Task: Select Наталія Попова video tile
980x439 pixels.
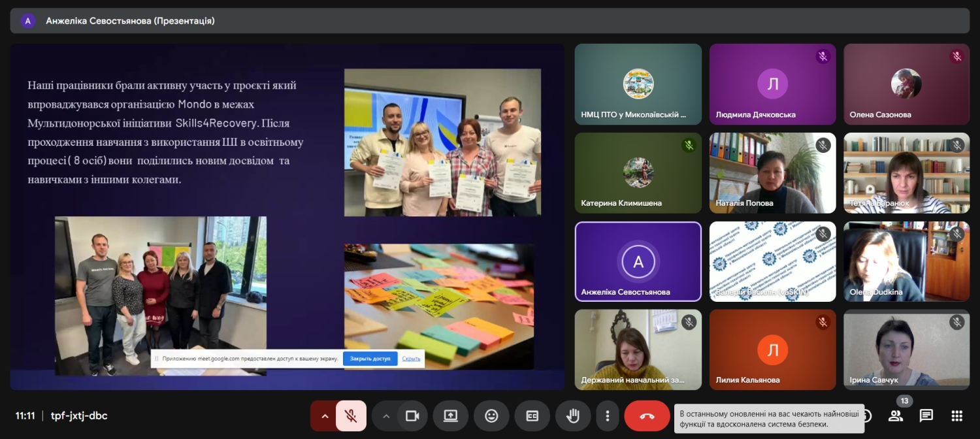Action: (x=772, y=172)
